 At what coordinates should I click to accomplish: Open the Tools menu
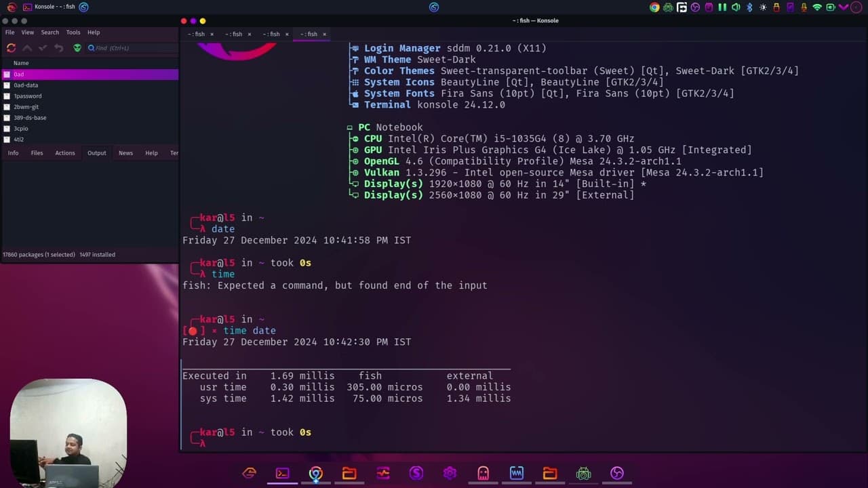pyautogui.click(x=73, y=33)
